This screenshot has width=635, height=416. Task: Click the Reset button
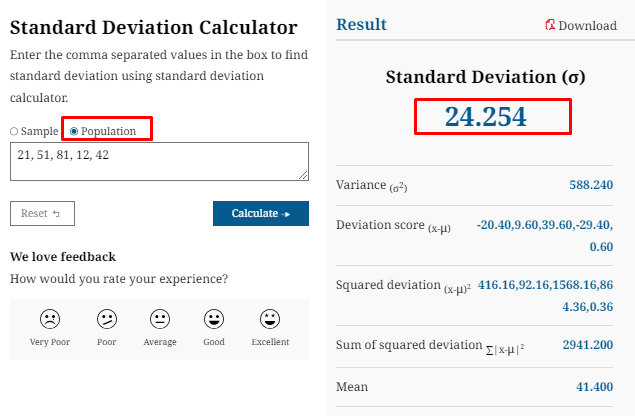43,213
